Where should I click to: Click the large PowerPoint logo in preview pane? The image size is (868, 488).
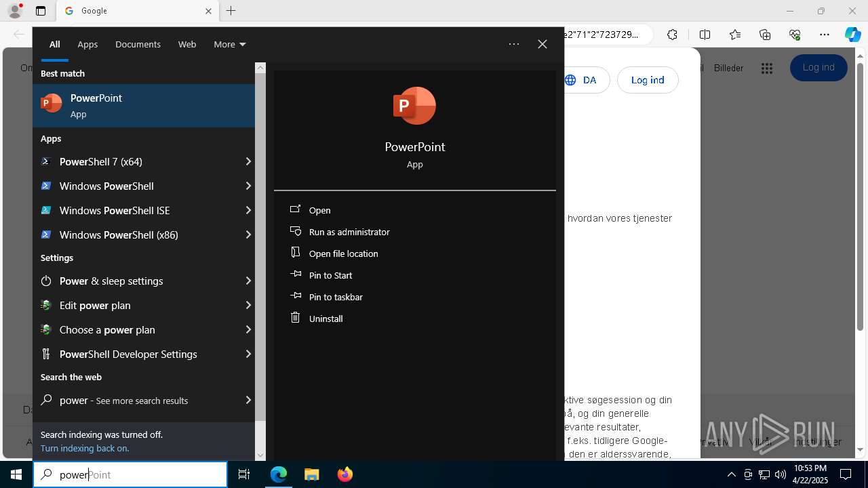(x=414, y=106)
